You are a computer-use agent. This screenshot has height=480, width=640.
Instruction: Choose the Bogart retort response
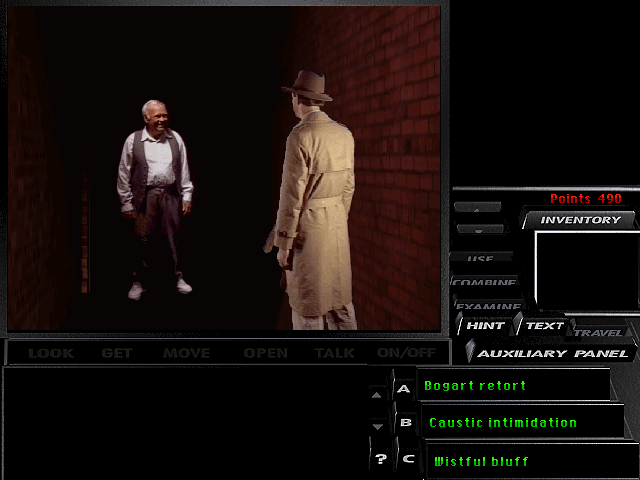(513, 385)
